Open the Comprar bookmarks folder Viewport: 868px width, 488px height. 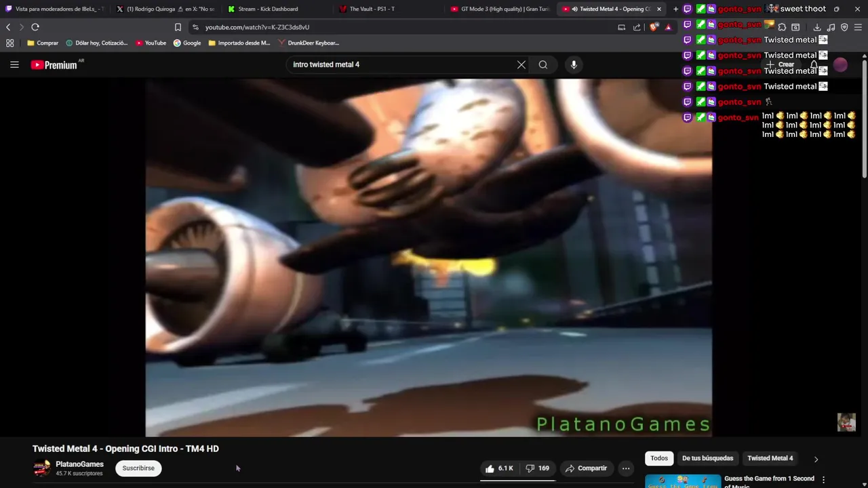click(x=43, y=43)
